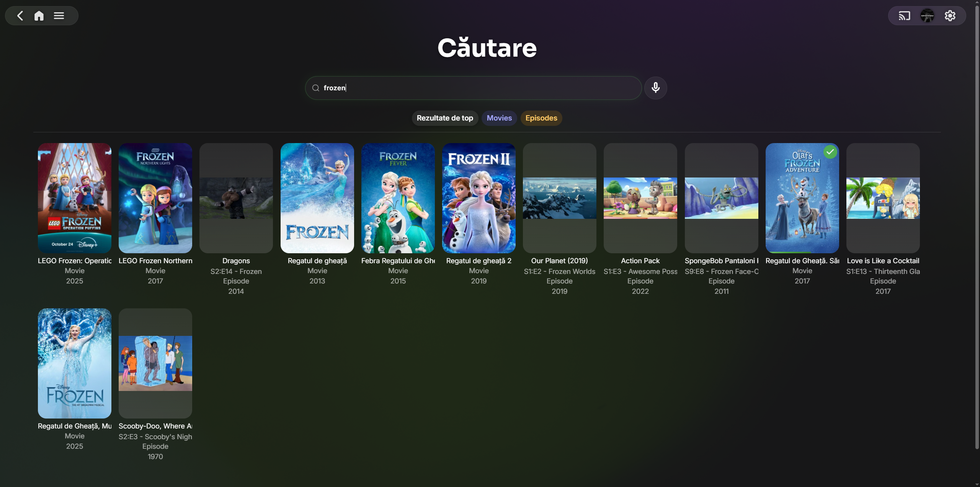The height and width of the screenshot is (487, 980).
Task: Focus the search field containing 'frozen'
Action: [473, 88]
